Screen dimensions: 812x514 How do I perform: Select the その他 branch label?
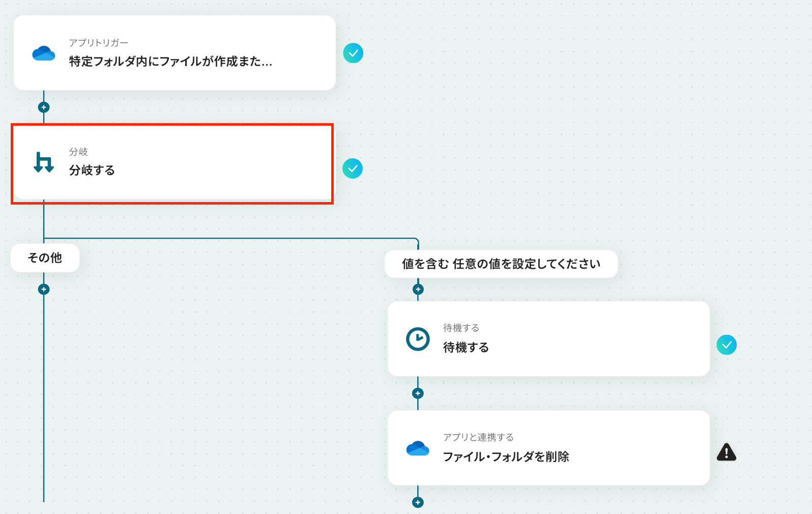45,258
